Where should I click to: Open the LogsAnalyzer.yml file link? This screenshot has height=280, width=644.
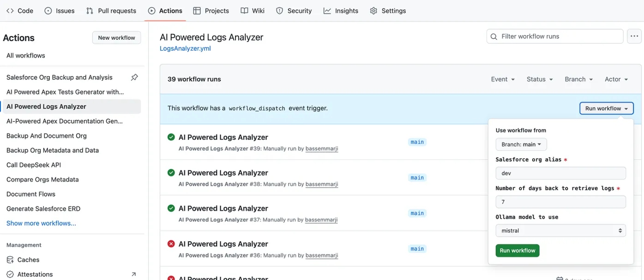(185, 48)
